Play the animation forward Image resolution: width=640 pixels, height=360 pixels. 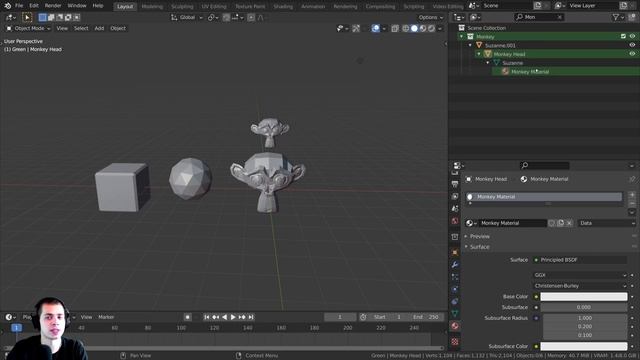tap(233, 317)
